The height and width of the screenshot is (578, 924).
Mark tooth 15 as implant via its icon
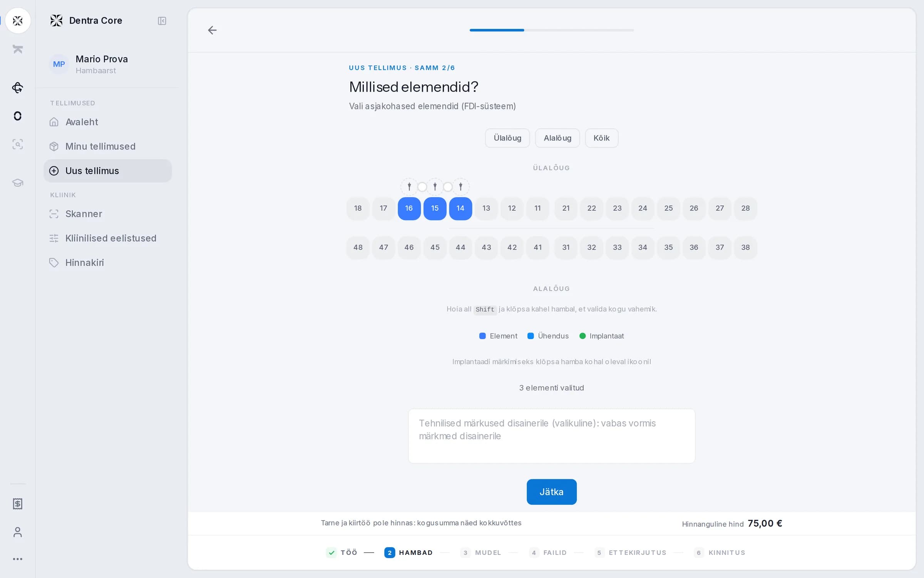point(435,187)
